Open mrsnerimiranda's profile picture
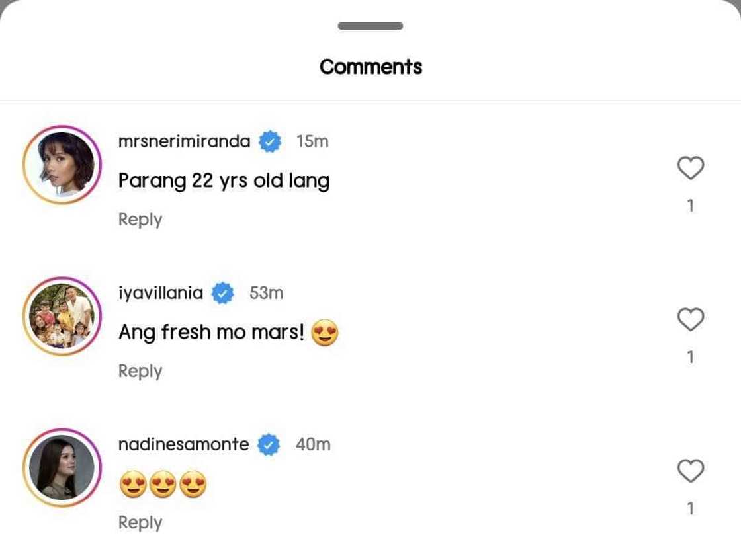 click(x=62, y=165)
